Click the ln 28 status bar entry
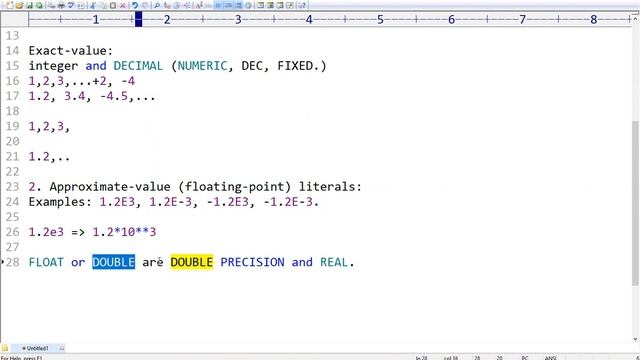This screenshot has height=360, width=640. pos(421,358)
